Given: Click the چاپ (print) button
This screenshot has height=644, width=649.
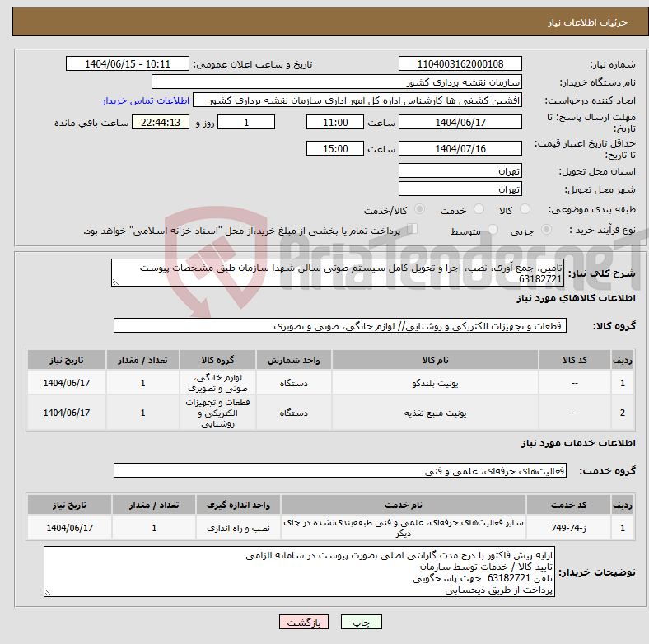Looking at the screenshot, I should (x=361, y=622).
